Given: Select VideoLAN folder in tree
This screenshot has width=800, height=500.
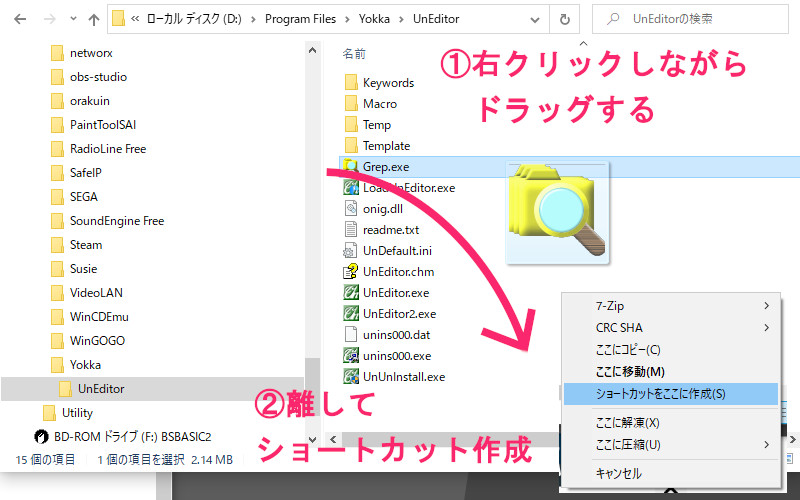Looking at the screenshot, I should tap(87, 293).
